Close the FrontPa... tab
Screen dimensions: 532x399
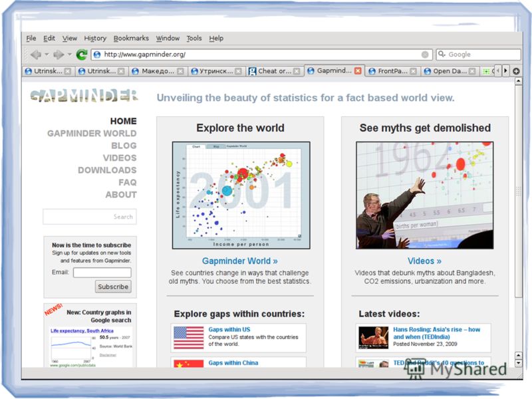click(x=413, y=71)
